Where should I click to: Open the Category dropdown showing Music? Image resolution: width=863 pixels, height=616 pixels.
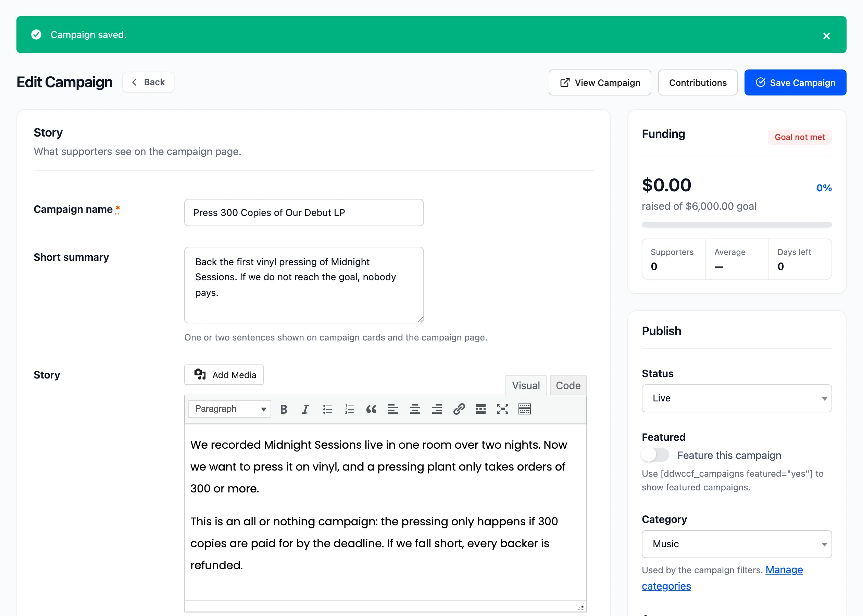coord(737,544)
